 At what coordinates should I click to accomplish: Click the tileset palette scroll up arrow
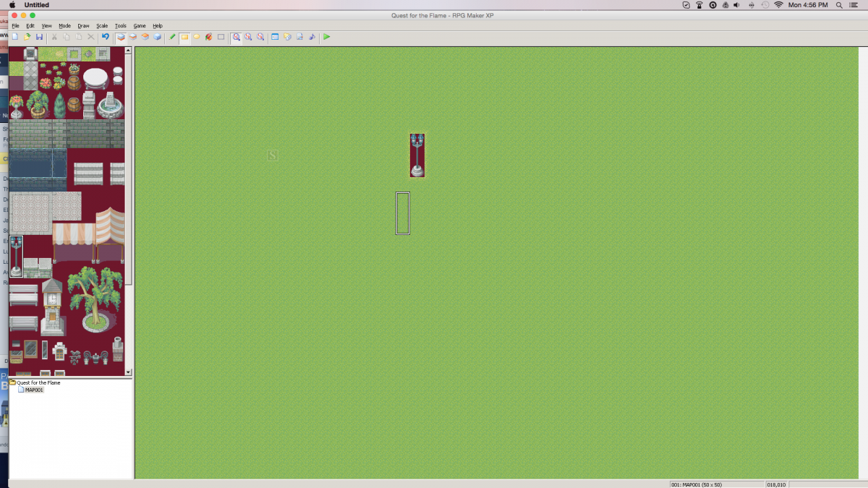pos(129,51)
